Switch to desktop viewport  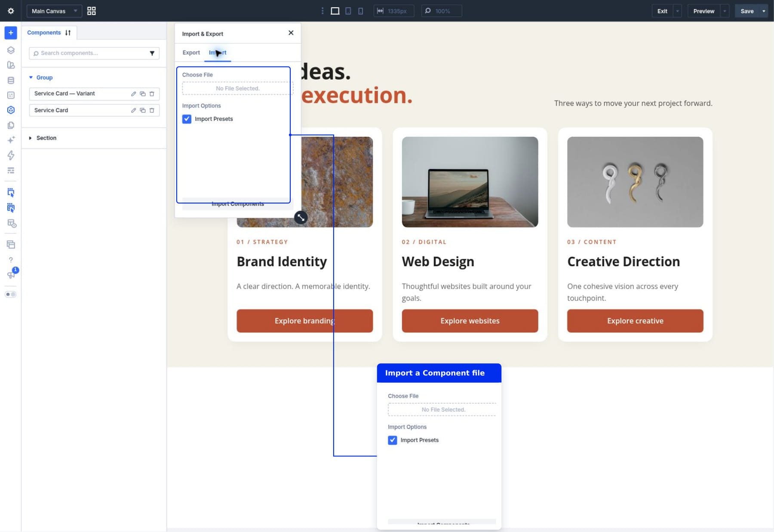pos(335,11)
